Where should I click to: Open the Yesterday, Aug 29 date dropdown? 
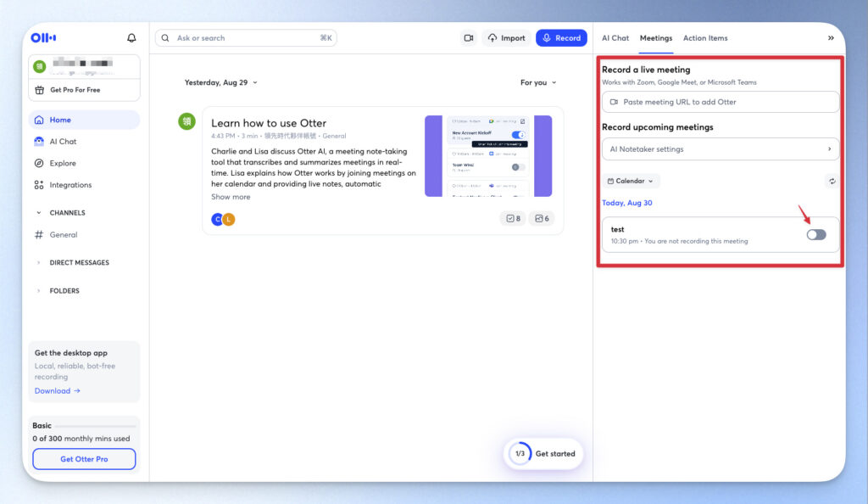pyautogui.click(x=221, y=82)
